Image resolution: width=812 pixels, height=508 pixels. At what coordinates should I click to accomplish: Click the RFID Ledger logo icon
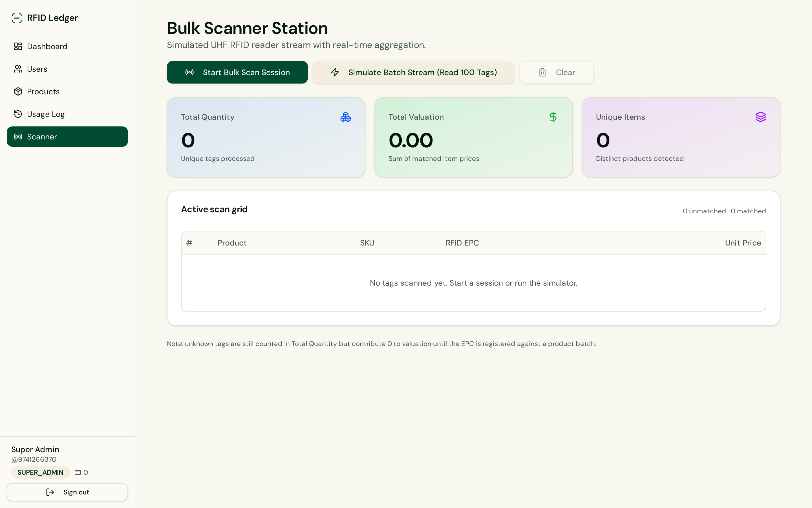tap(17, 18)
